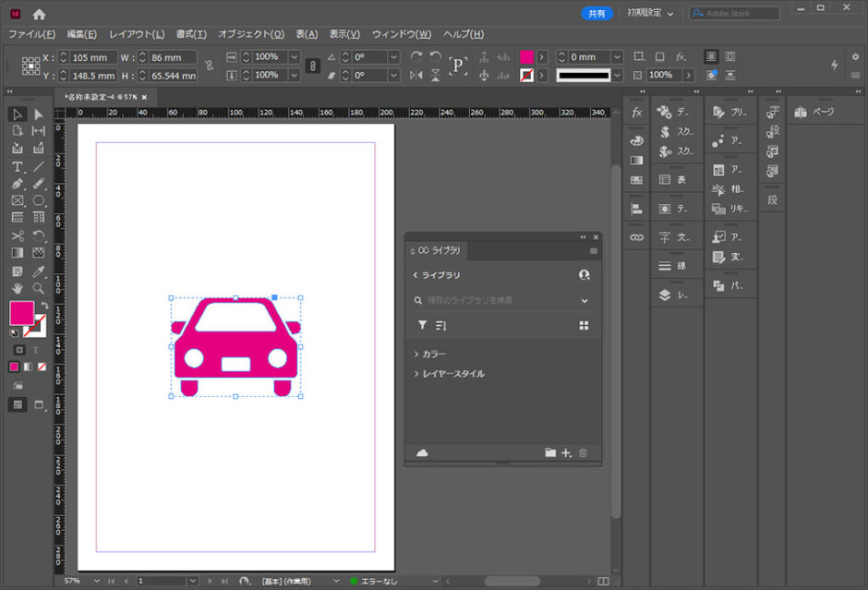
Task: Open the 初期設定 workspace dropdown
Action: tap(650, 13)
